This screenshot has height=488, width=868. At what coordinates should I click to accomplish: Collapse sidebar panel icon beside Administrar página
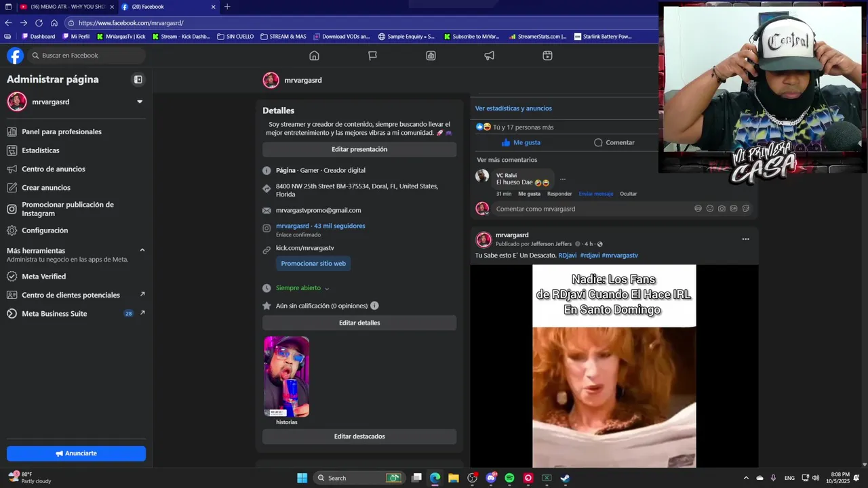pos(138,79)
